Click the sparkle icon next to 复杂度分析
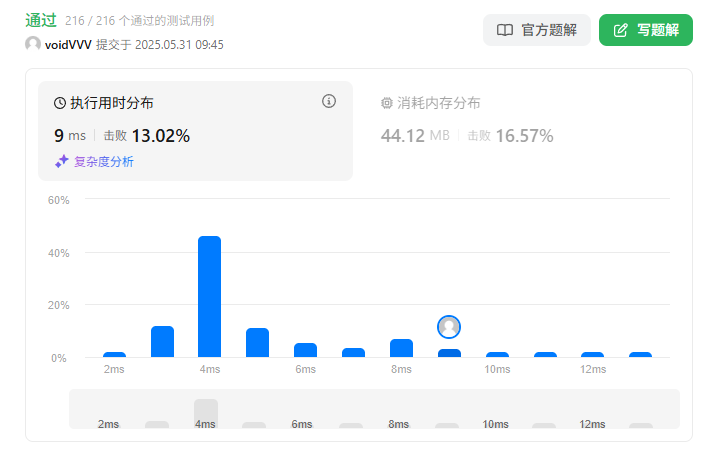 62,161
